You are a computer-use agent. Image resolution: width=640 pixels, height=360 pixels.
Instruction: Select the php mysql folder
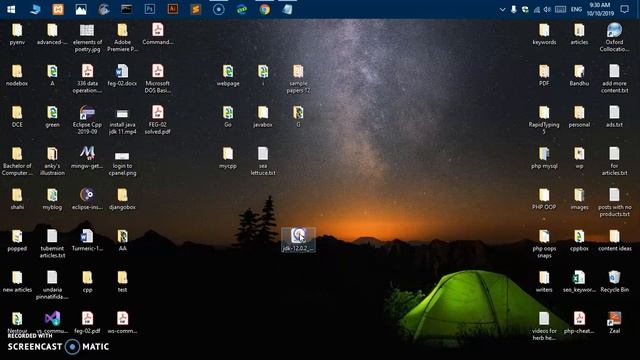point(544,158)
